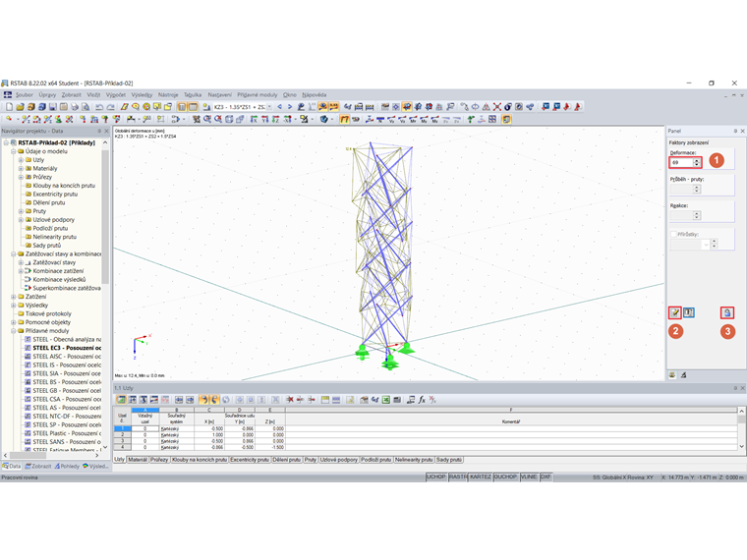Expand the Průřezy tree node
The height and width of the screenshot is (560, 747).
[x=21, y=177]
